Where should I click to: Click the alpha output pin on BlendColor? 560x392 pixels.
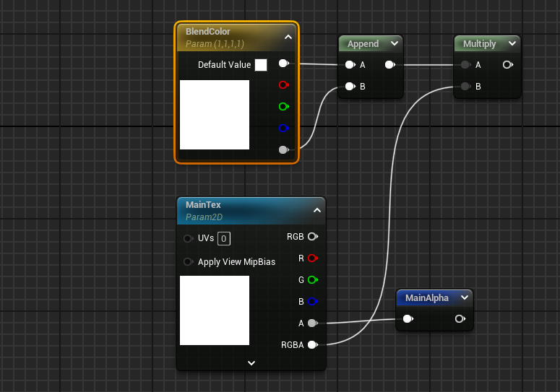[283, 150]
